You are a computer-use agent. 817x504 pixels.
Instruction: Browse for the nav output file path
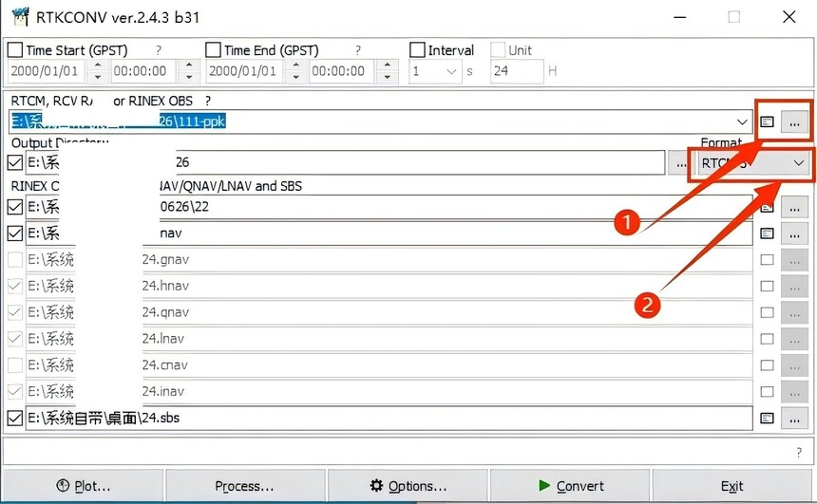click(794, 234)
